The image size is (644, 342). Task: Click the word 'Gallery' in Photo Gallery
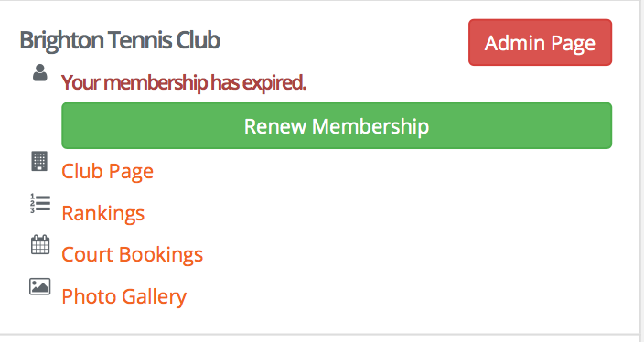pyautogui.click(x=155, y=296)
